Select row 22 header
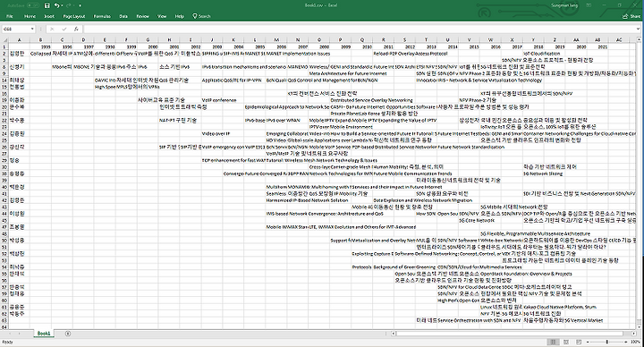The width and height of the screenshot is (644, 347). (x=4, y=121)
